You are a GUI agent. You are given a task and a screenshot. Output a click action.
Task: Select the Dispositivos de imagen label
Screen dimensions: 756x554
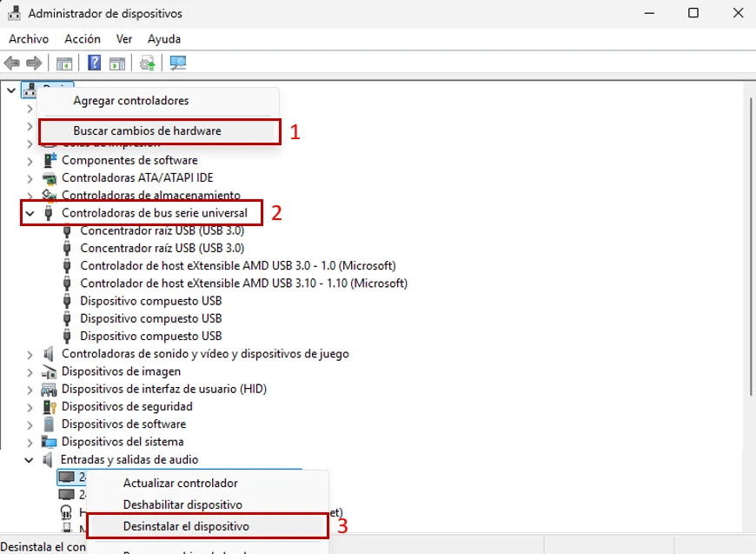click(121, 371)
